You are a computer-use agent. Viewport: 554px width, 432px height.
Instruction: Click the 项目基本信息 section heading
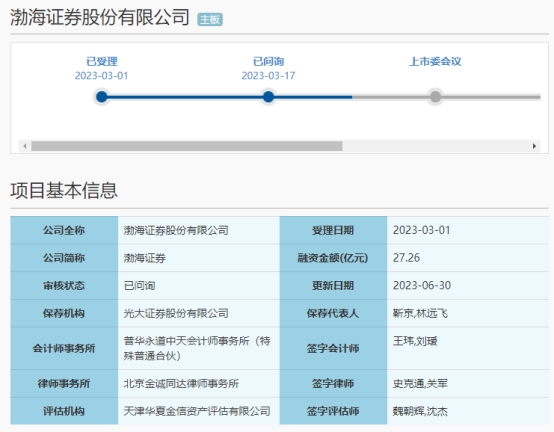64,190
